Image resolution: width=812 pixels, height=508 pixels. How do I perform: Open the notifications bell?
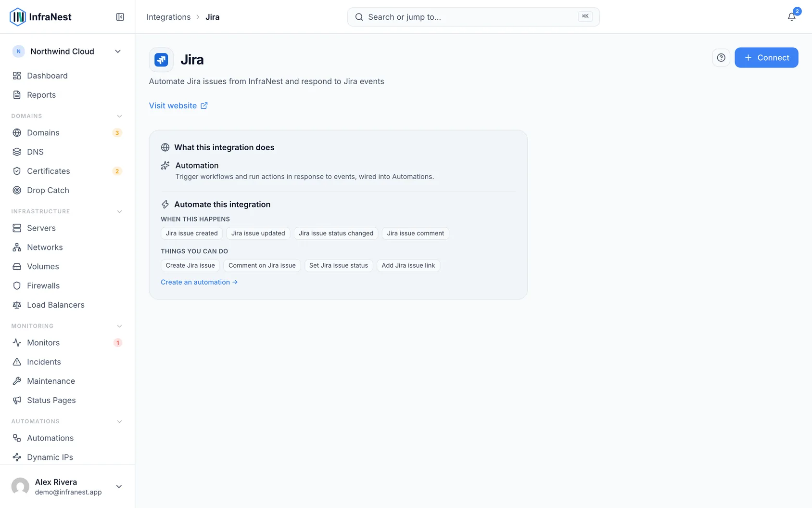(791, 17)
